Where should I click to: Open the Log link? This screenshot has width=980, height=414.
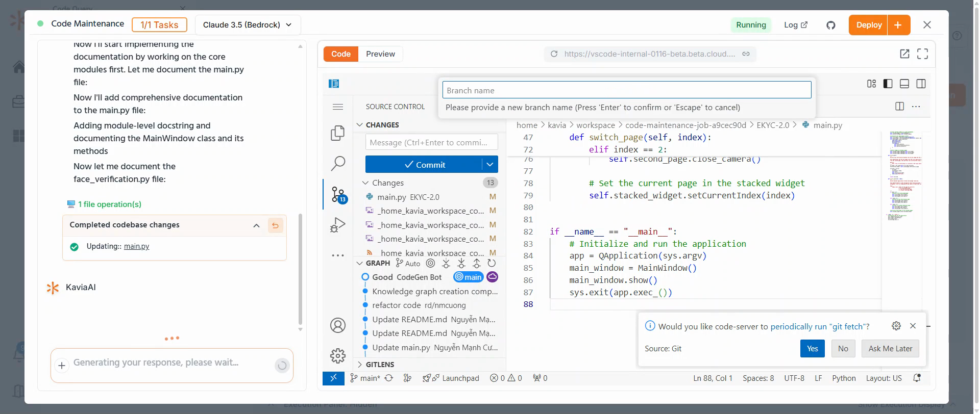tap(796, 25)
